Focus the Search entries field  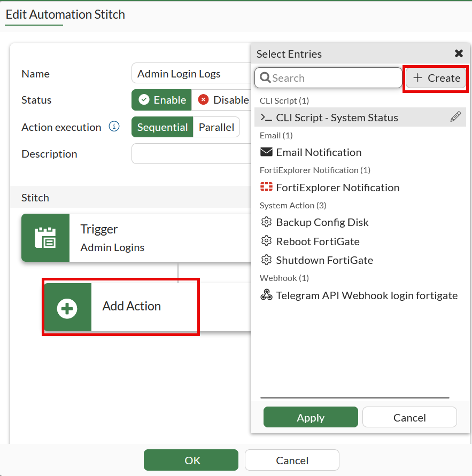click(334, 78)
